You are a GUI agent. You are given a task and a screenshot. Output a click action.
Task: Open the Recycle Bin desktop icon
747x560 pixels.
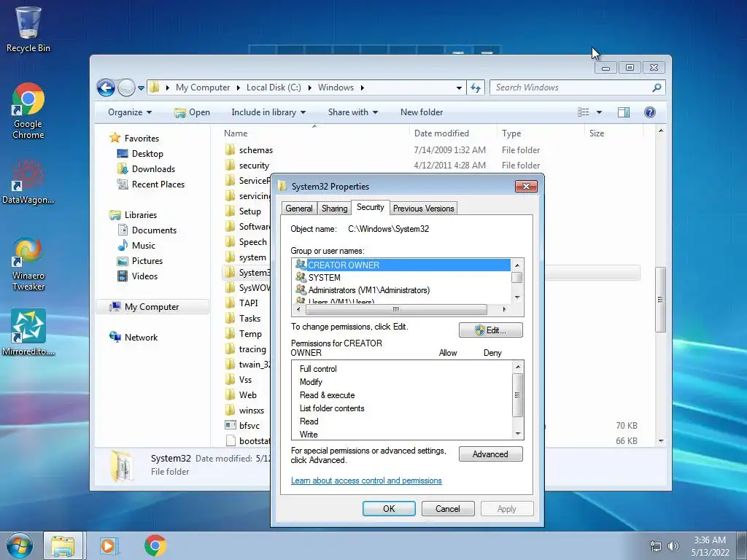[x=28, y=29]
